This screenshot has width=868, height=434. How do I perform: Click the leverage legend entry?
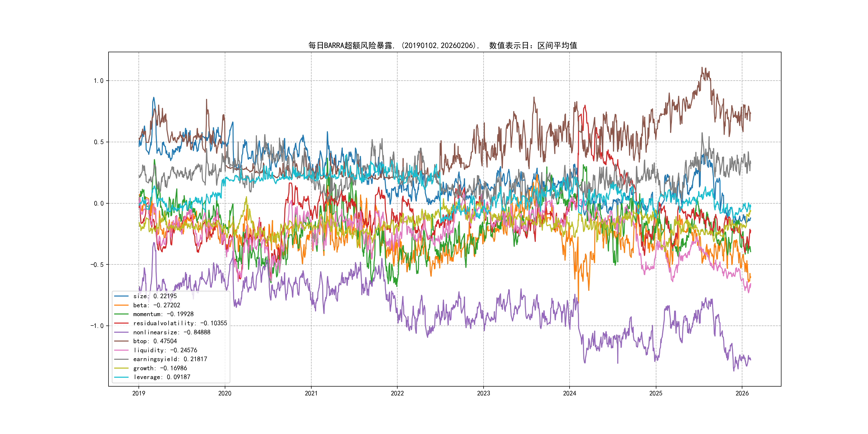(161, 377)
